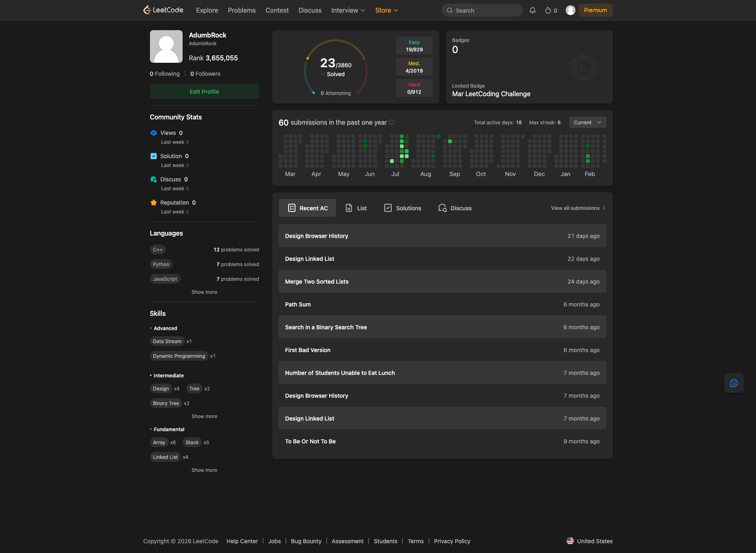
Task: Open the Privacy Policy footer link
Action: coord(452,541)
